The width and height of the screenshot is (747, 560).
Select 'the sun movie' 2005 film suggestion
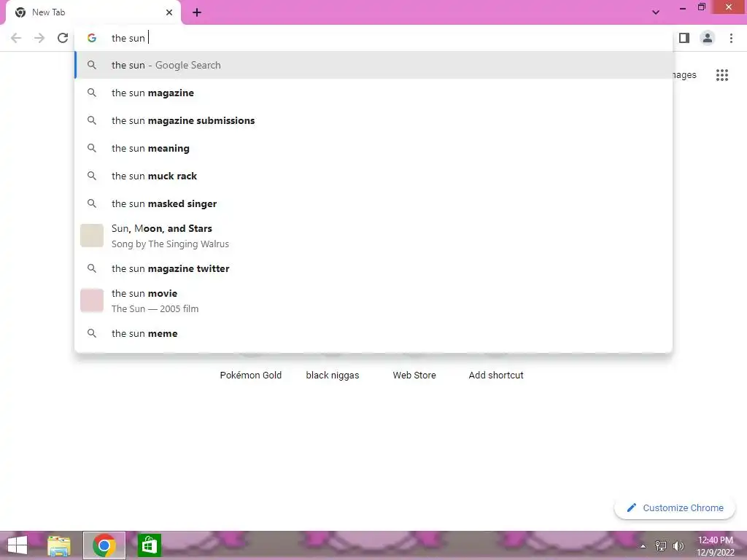pyautogui.click(x=374, y=300)
